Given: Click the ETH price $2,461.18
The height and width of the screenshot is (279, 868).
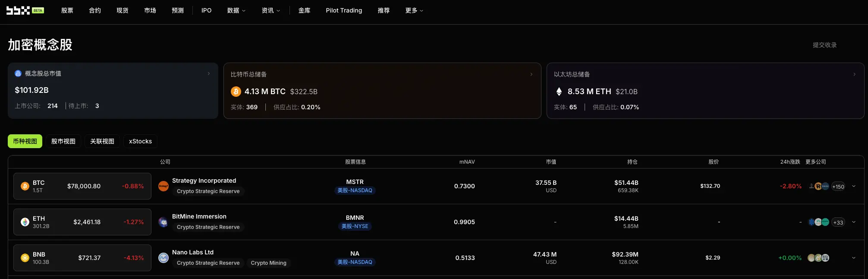Looking at the screenshot, I should pos(87,222).
